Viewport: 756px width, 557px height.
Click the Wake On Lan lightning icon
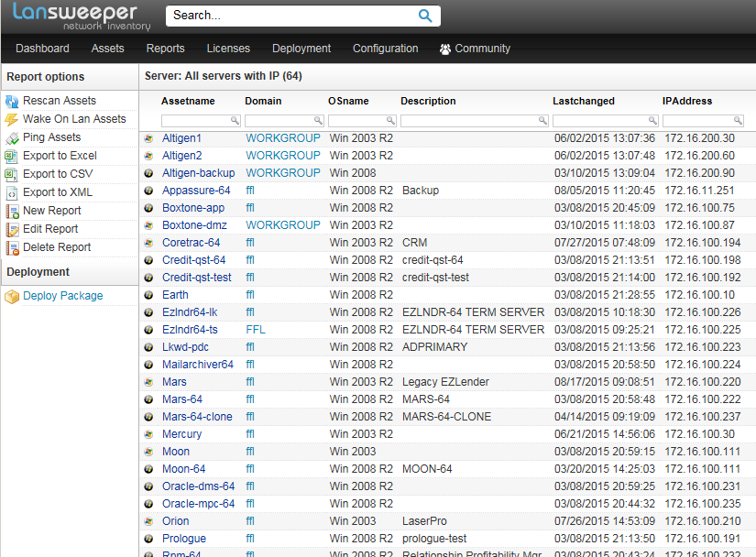[x=12, y=119]
